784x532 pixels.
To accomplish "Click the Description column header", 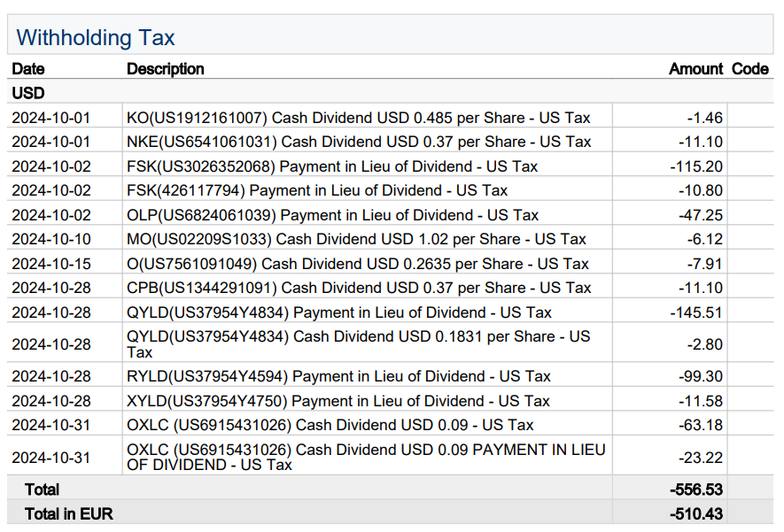I will pyautogui.click(x=166, y=69).
